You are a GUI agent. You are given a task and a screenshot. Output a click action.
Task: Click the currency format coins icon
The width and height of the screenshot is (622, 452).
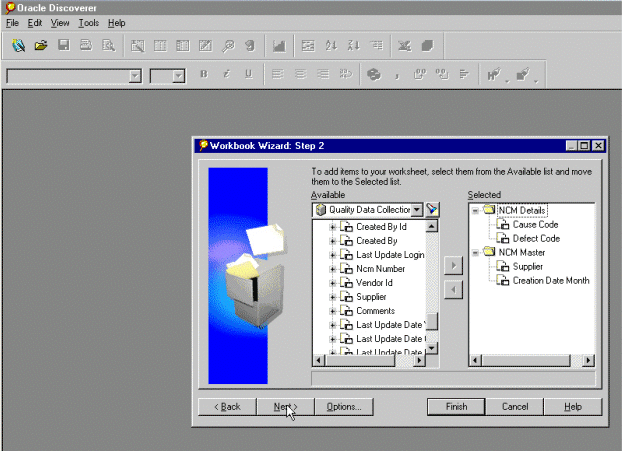374,74
